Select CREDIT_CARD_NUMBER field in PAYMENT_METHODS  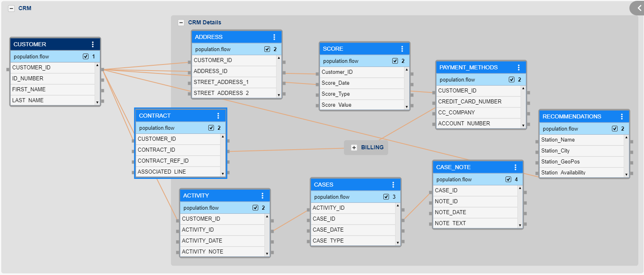(470, 101)
